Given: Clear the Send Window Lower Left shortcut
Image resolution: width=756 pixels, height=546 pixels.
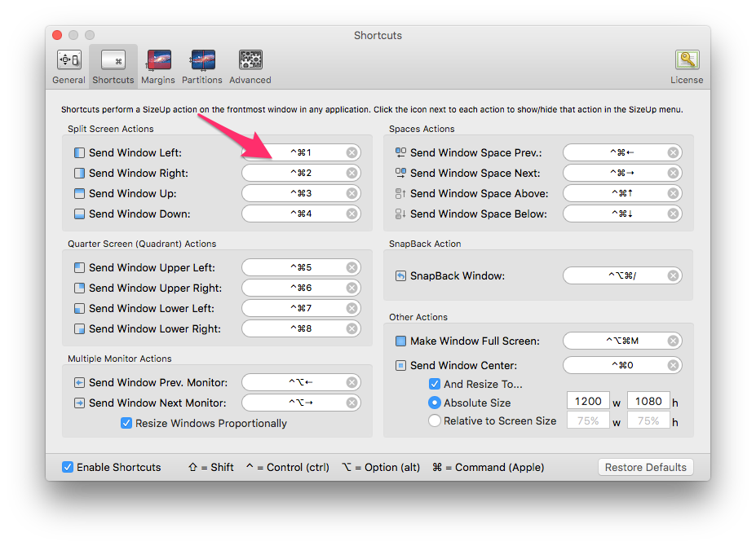Looking at the screenshot, I should (x=352, y=308).
